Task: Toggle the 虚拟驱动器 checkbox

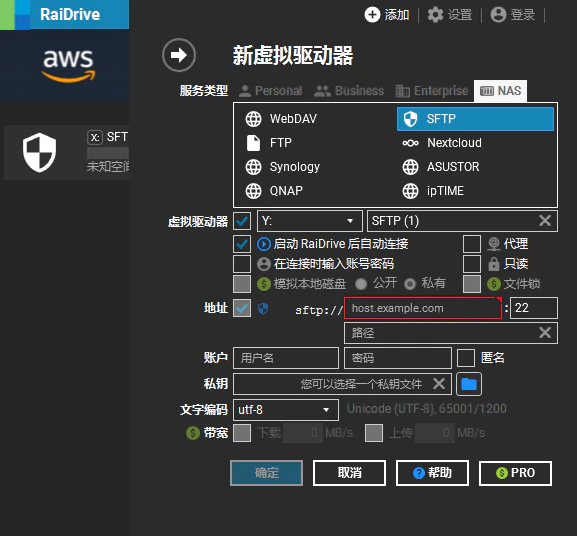Action: [242, 221]
